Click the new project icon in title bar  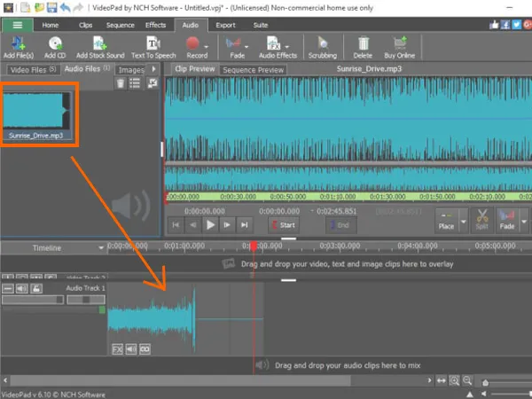26,7
